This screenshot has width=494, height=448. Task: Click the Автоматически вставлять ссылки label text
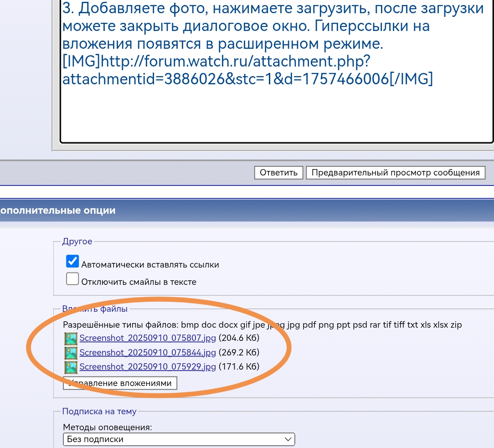150,264
